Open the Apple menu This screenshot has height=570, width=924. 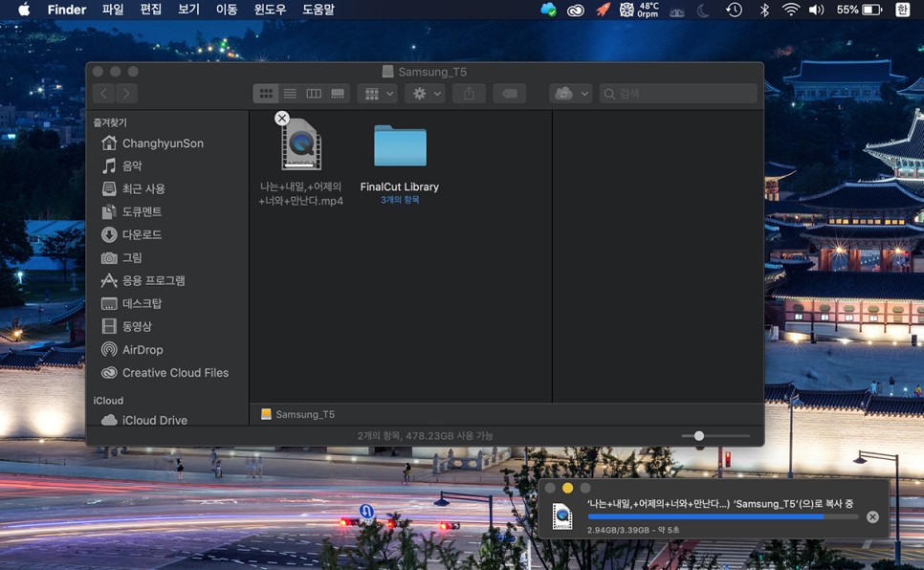[x=24, y=10]
